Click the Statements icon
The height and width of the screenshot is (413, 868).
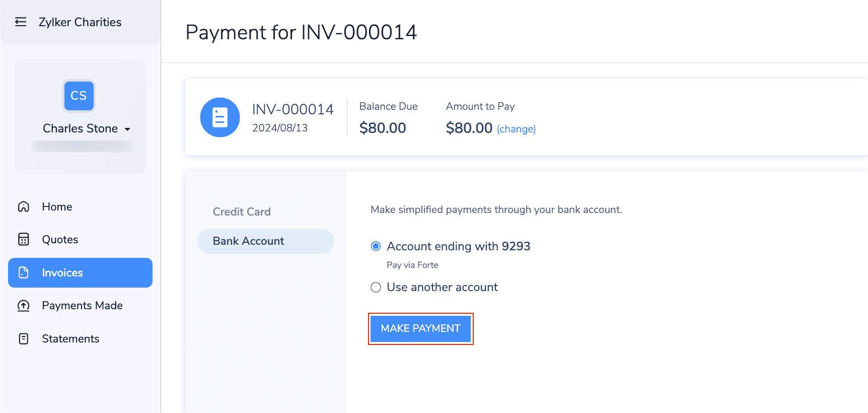coord(24,338)
